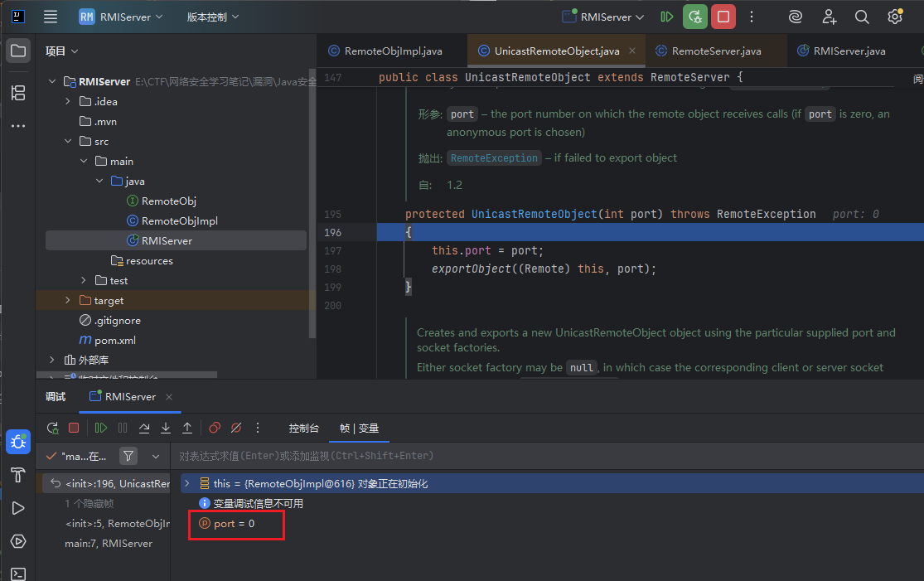924x581 pixels.
Task: Toggle the frames filter funnel button
Action: 128,456
